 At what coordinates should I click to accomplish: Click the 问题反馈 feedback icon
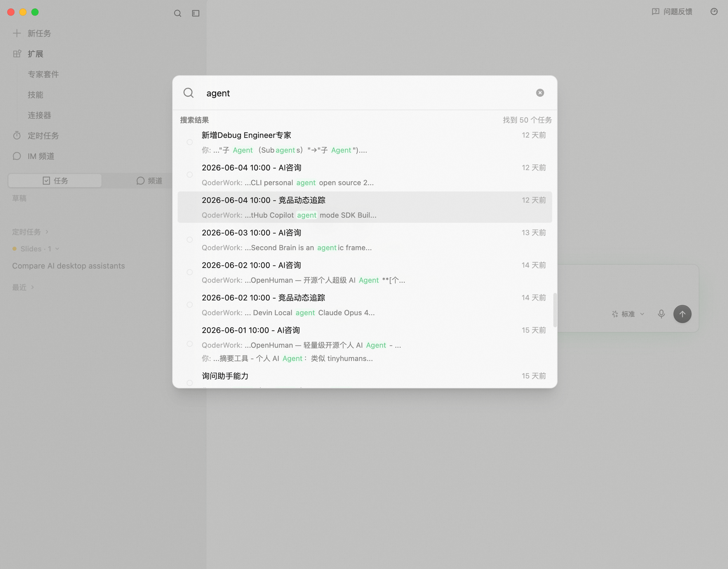coord(656,12)
